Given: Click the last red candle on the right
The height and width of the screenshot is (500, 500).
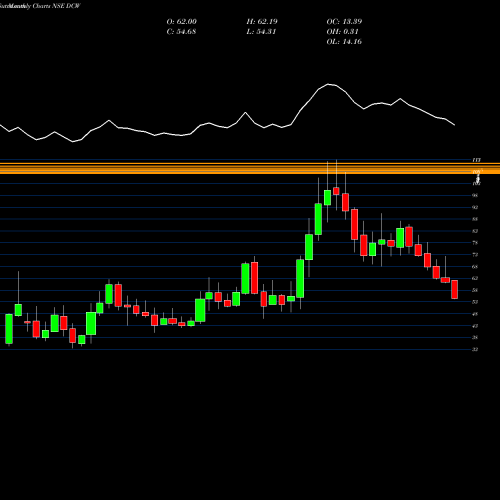Looking at the screenshot, I should [x=455, y=289].
